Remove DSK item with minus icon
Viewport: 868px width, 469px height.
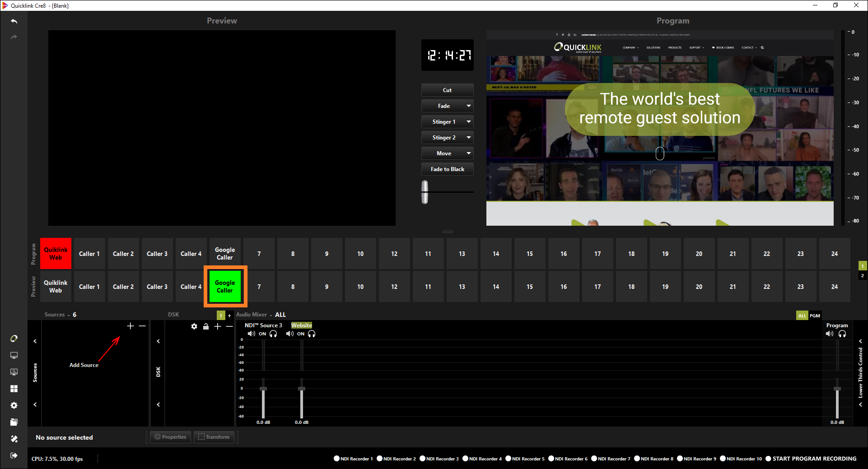(229, 326)
